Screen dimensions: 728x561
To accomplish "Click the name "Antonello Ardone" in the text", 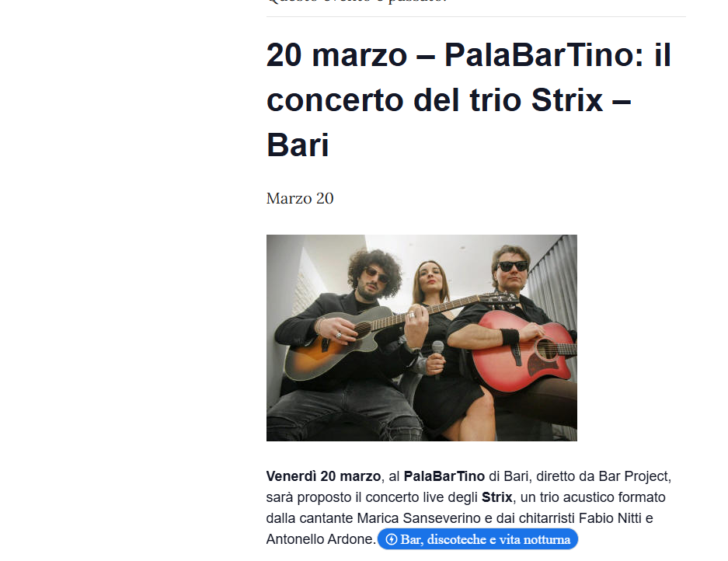I will pyautogui.click(x=319, y=538).
